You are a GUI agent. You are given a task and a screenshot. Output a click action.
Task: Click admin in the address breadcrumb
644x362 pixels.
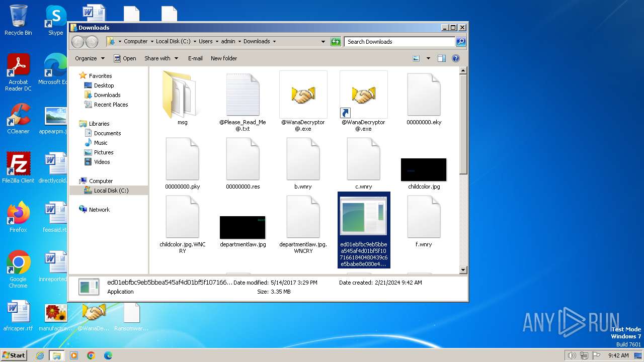[x=228, y=42]
